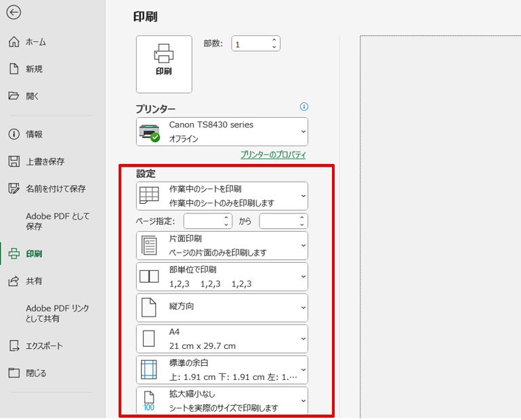Open プリンターのプロパティ link

coord(273,154)
